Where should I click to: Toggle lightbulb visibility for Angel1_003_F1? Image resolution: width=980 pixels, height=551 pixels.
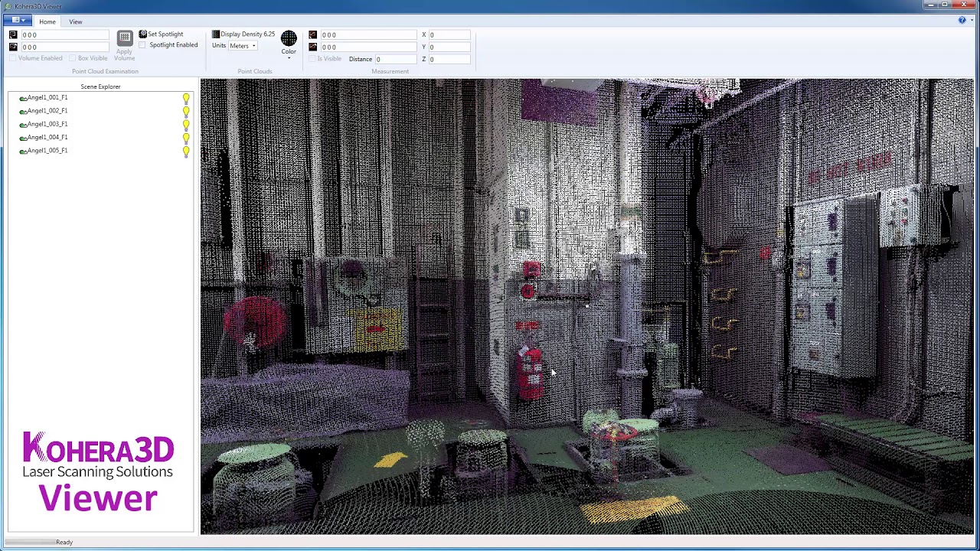(186, 126)
